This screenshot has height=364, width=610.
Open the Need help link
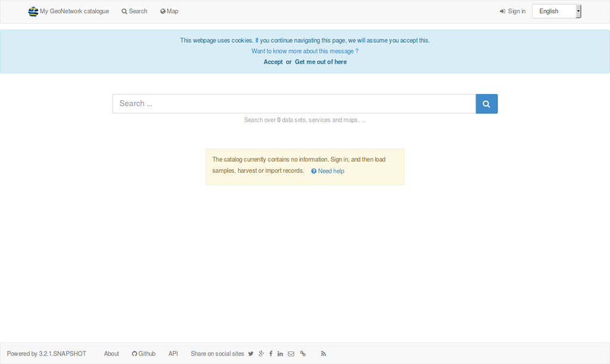point(328,171)
